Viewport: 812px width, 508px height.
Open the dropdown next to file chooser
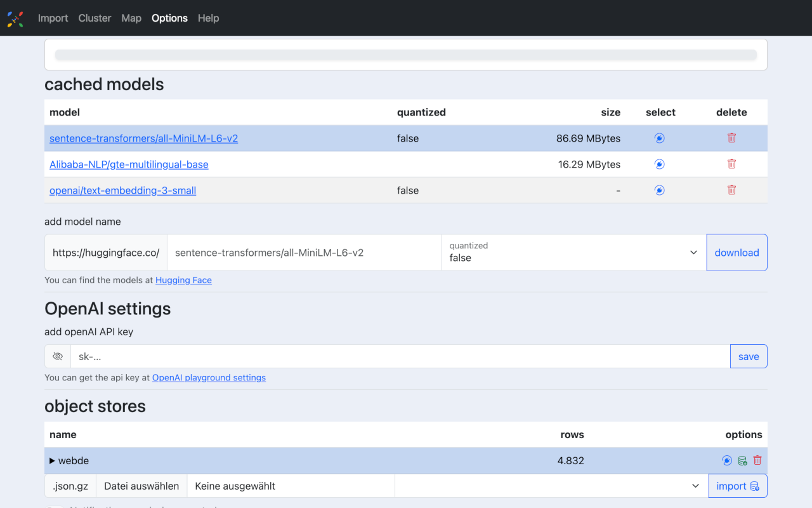[551, 486]
